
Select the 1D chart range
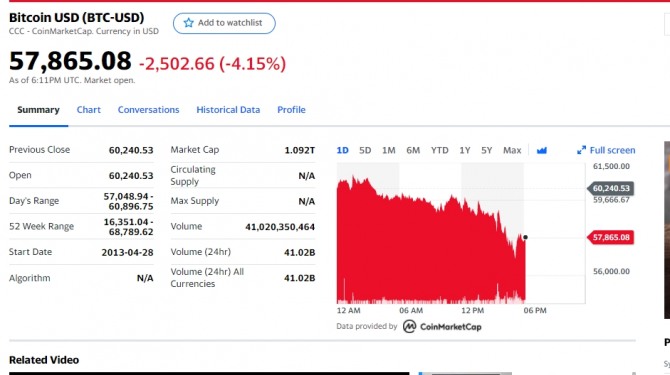point(343,150)
